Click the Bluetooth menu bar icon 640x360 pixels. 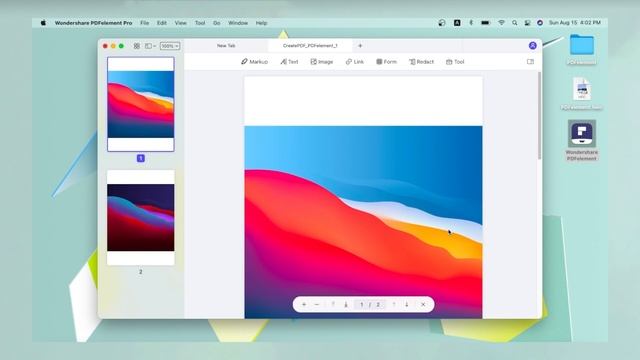pos(471,23)
